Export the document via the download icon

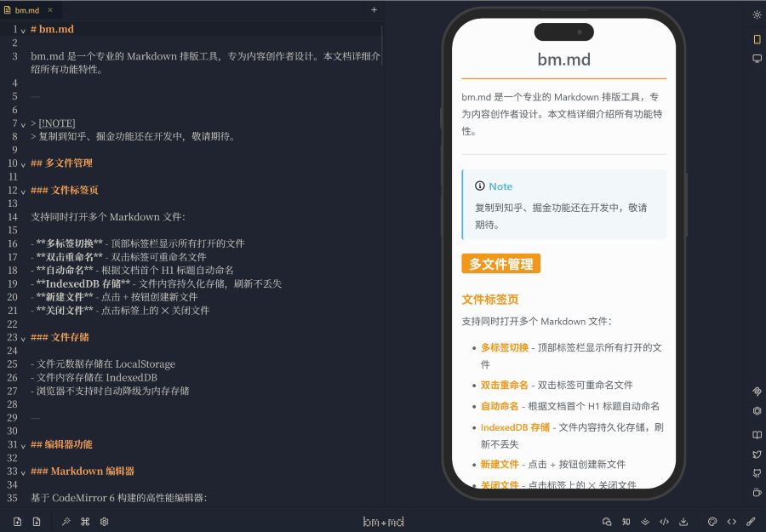(x=683, y=522)
